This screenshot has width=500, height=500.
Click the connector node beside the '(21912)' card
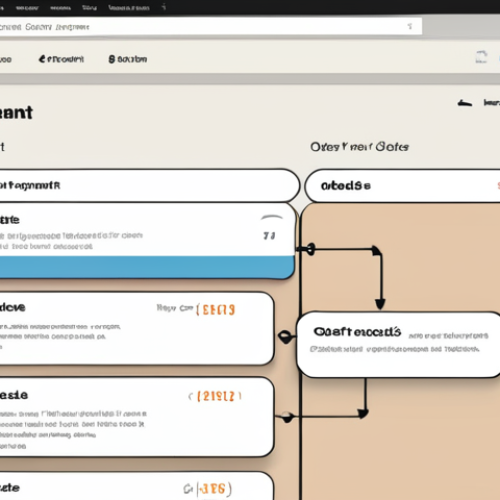(287, 416)
